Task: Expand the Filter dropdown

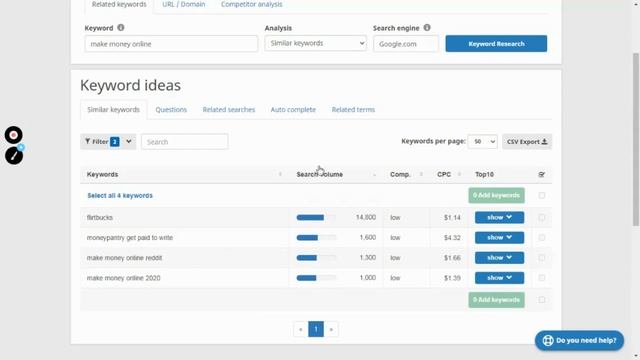Action: click(108, 142)
